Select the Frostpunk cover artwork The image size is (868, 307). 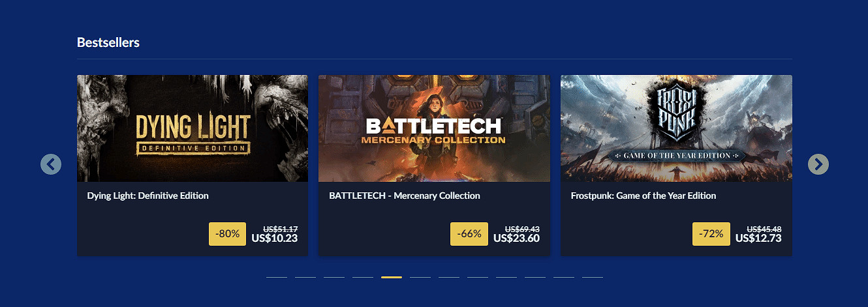point(676,128)
